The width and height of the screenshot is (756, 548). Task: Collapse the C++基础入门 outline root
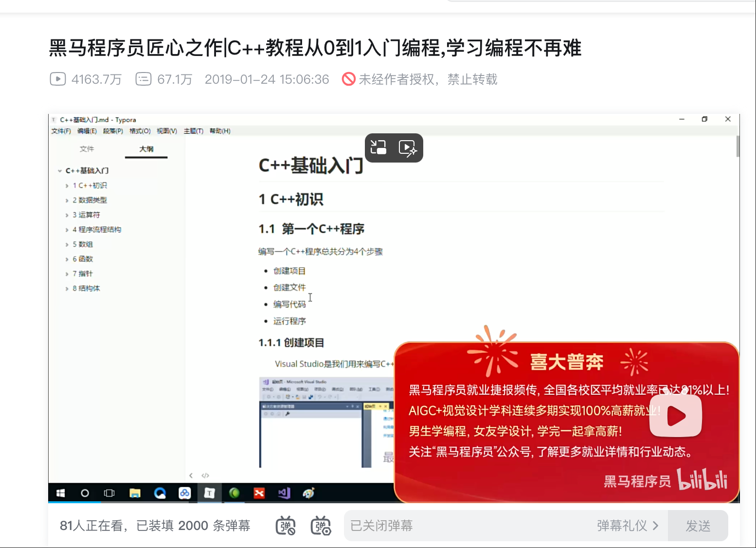(60, 171)
